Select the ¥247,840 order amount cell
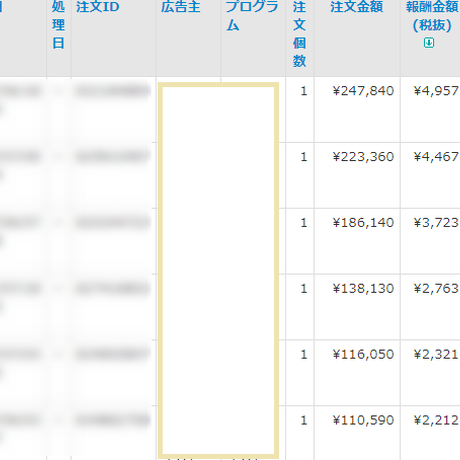This screenshot has width=460, height=460. [363, 91]
